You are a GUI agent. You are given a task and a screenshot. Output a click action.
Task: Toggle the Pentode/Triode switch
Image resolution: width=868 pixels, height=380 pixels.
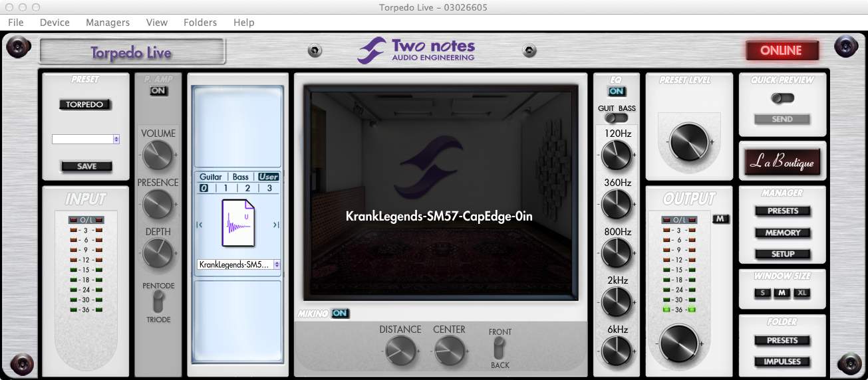pos(158,303)
